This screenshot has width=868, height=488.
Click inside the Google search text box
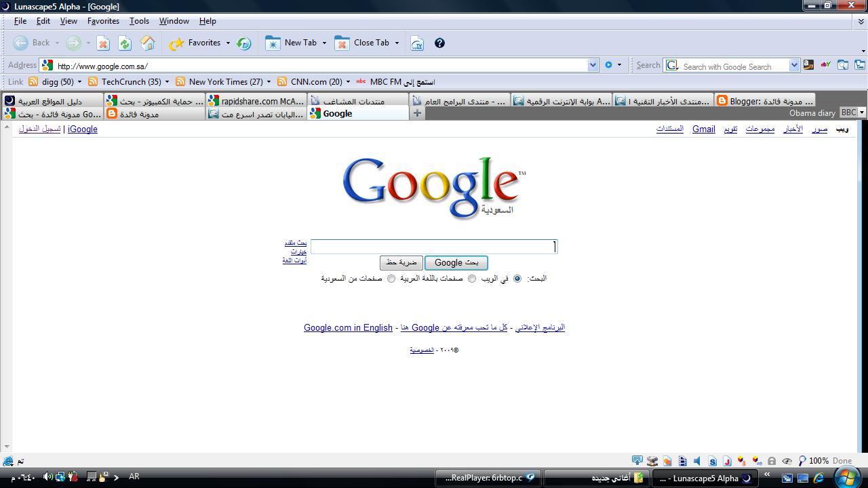[433, 247]
